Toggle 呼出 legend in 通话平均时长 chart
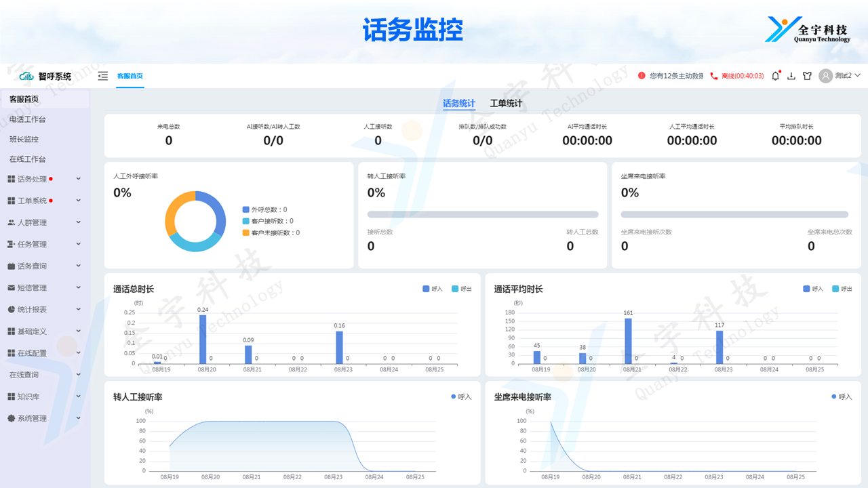Screen dimensions: 868x488 tap(842, 289)
